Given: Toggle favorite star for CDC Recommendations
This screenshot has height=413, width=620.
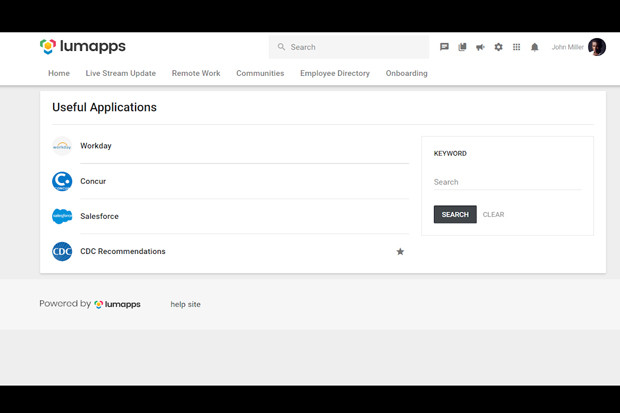Looking at the screenshot, I should pos(400,252).
